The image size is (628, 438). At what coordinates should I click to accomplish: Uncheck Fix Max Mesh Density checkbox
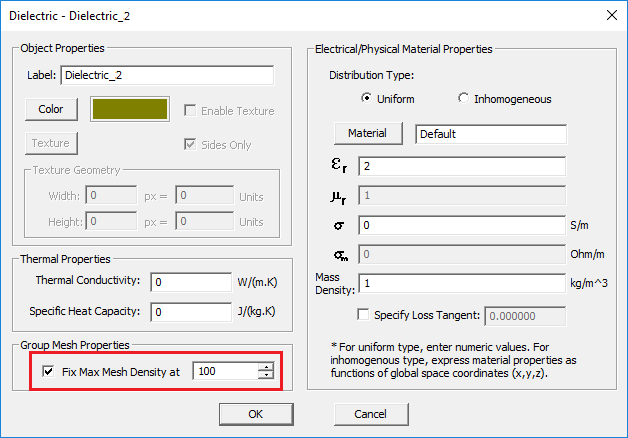(49, 372)
